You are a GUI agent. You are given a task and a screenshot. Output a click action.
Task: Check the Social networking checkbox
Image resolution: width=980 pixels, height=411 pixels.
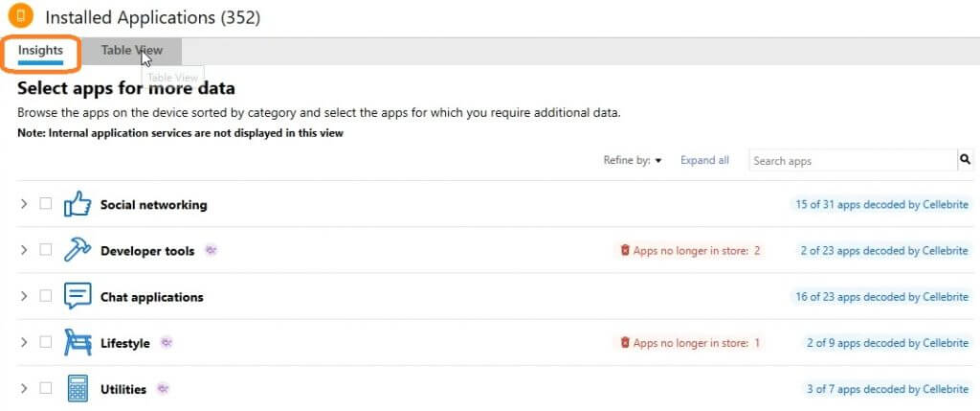click(x=45, y=204)
